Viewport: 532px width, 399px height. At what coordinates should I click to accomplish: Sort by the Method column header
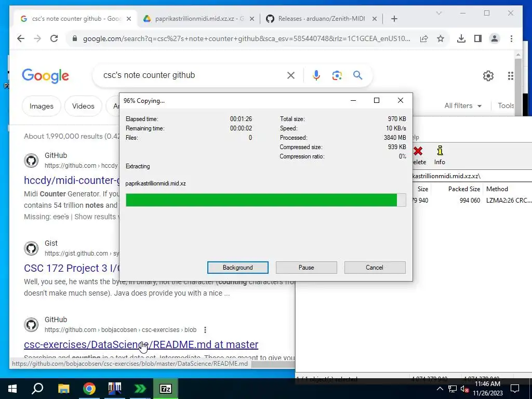click(497, 189)
